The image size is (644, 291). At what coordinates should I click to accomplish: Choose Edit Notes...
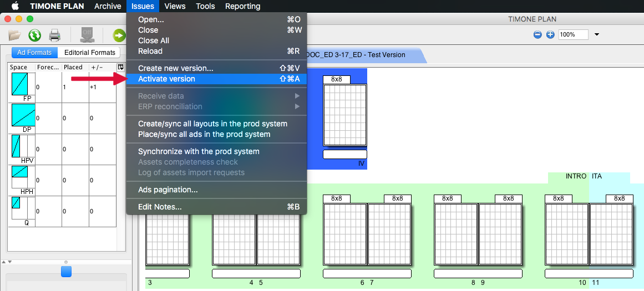tap(216, 207)
